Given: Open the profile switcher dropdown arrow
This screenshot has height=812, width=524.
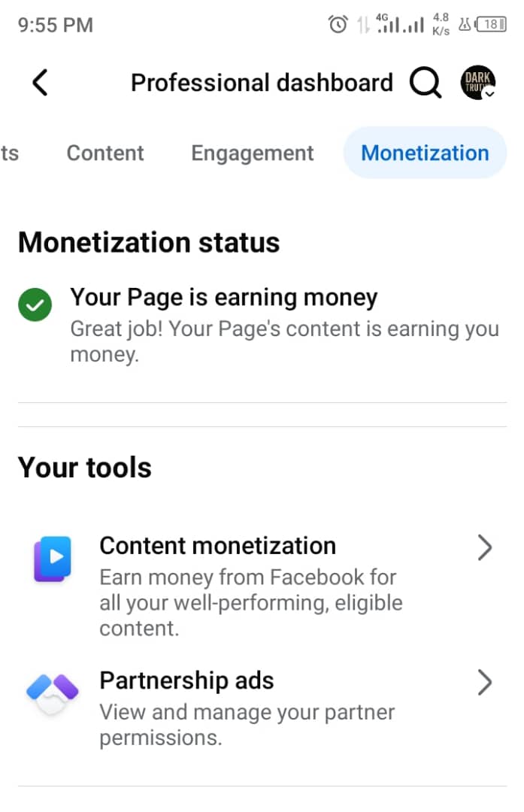Looking at the screenshot, I should (x=489, y=95).
